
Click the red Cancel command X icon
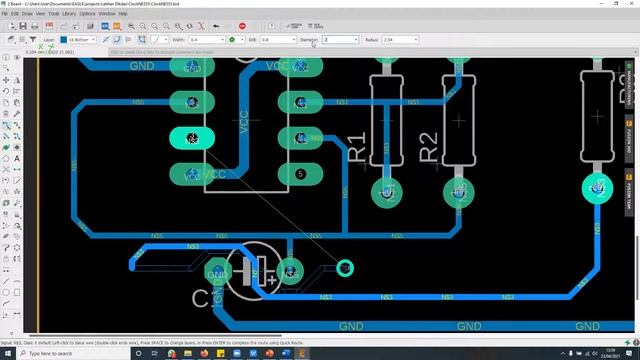point(201,26)
